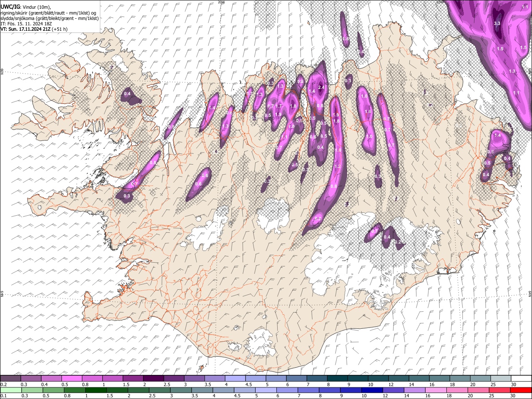Image resolution: width=532 pixels, height=399 pixels.
Task: Select the grey-green swatch labeled 2.5 in lower legend row
Action: coord(160,390)
